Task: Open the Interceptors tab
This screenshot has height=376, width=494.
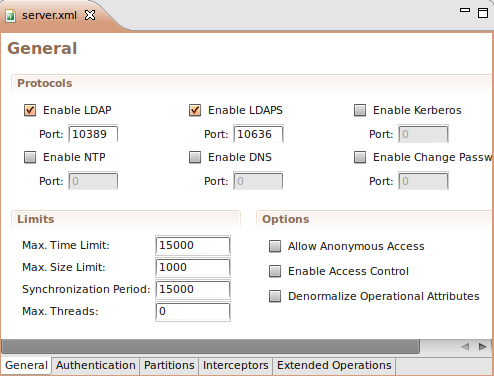Action: coord(236,365)
